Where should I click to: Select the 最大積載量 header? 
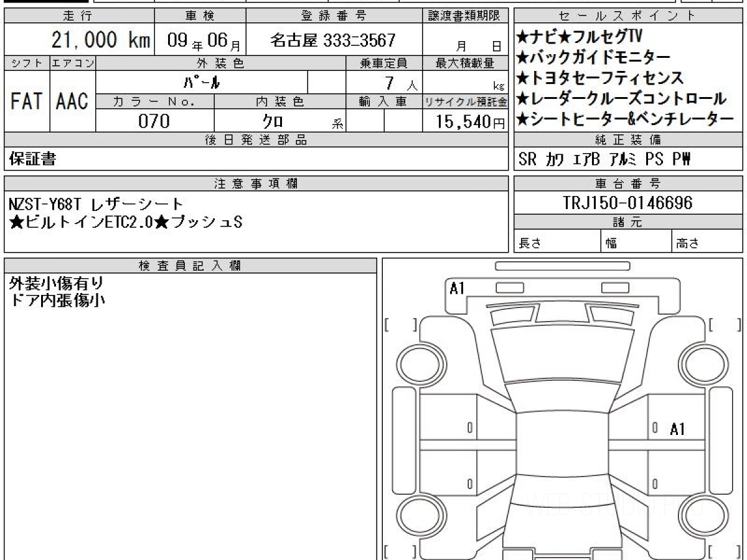466,63
